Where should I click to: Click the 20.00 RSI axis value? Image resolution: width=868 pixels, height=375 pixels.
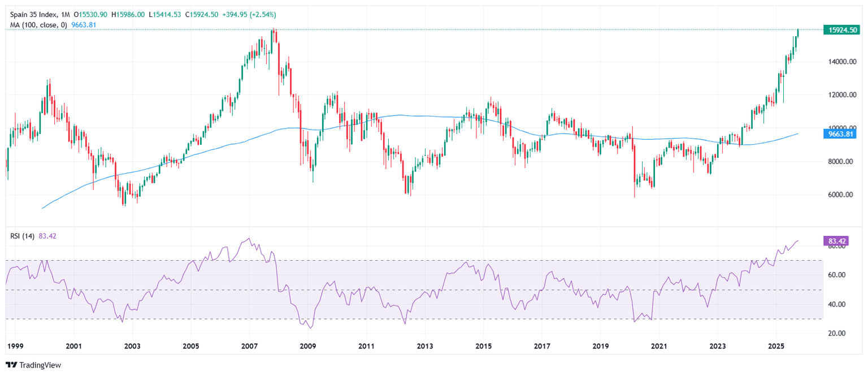(x=837, y=334)
